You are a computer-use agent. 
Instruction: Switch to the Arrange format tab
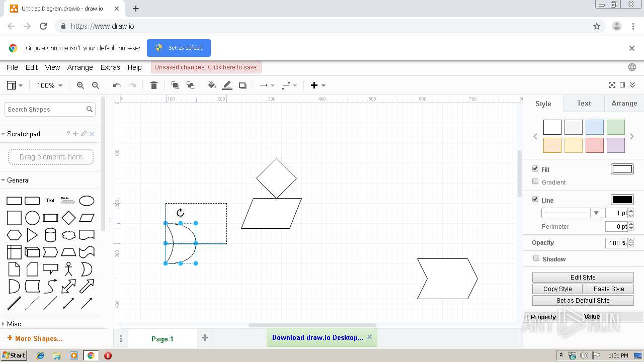coord(624,103)
